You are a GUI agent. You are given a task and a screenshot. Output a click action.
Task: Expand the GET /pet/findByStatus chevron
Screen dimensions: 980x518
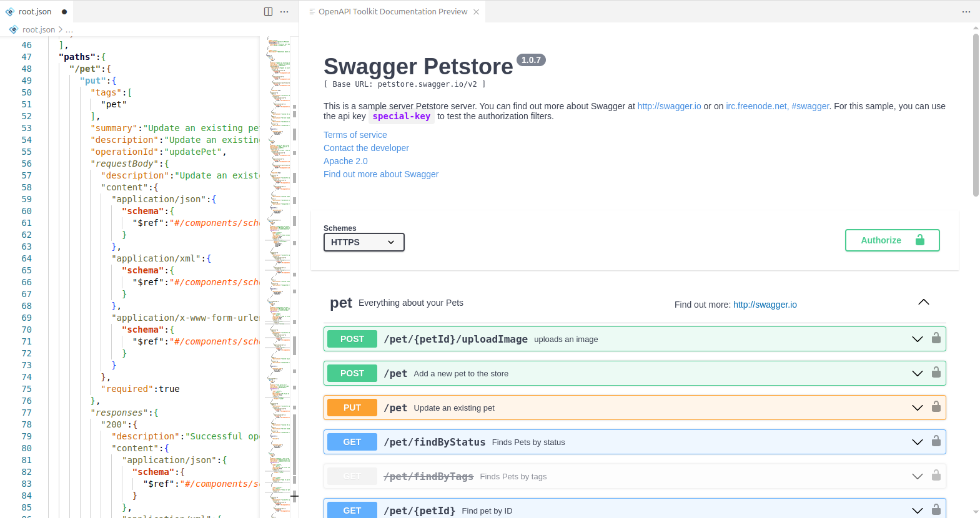pos(917,442)
